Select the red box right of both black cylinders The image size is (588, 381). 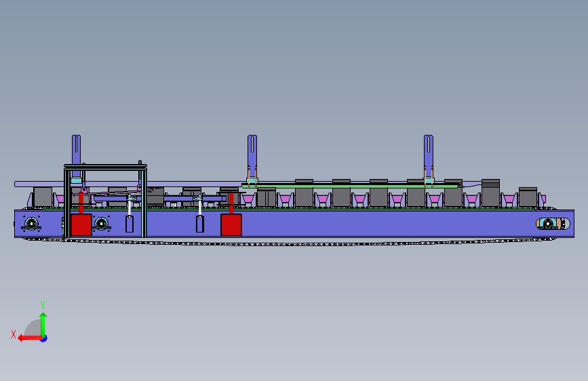coord(231,225)
